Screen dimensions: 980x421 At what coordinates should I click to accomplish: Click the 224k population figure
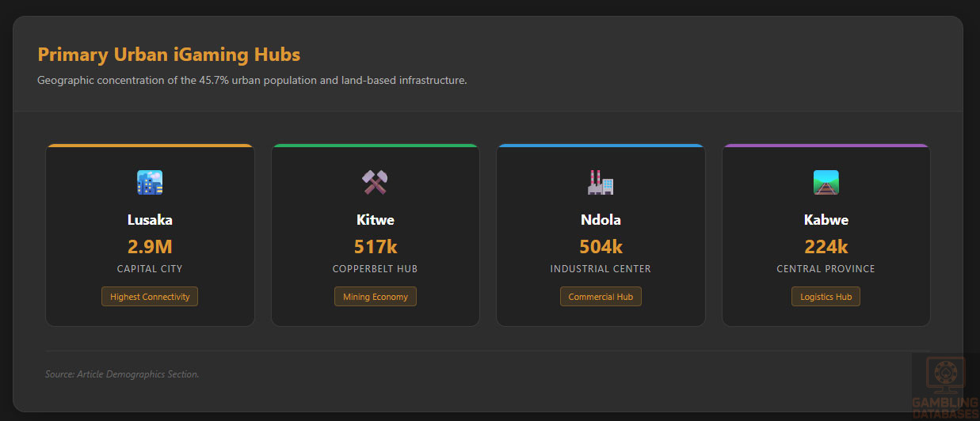tap(826, 246)
